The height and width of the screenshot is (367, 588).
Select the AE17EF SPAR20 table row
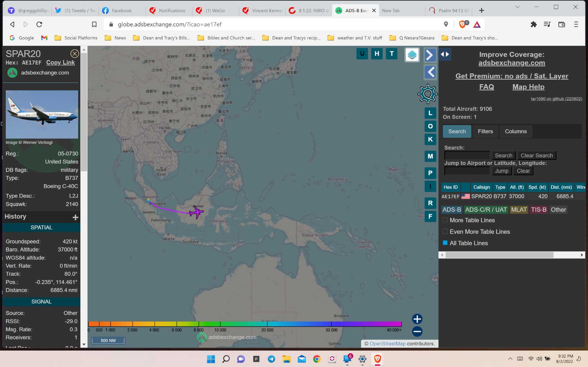[513, 196]
